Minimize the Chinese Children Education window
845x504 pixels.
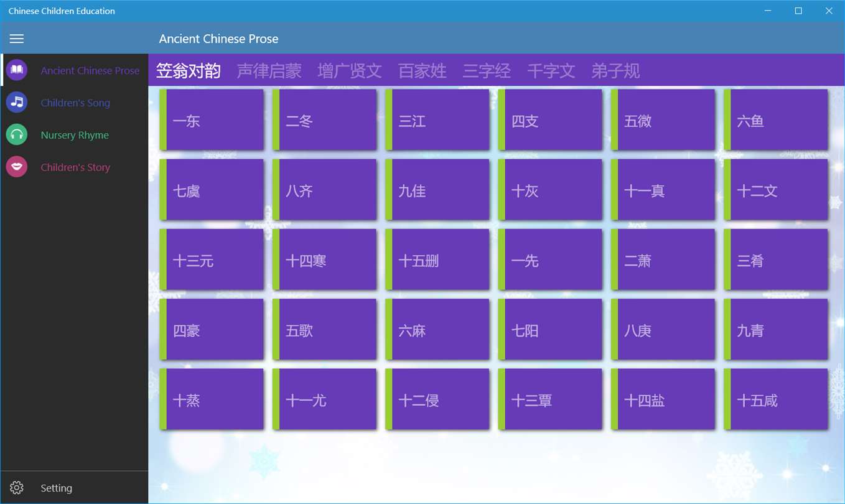pyautogui.click(x=768, y=11)
